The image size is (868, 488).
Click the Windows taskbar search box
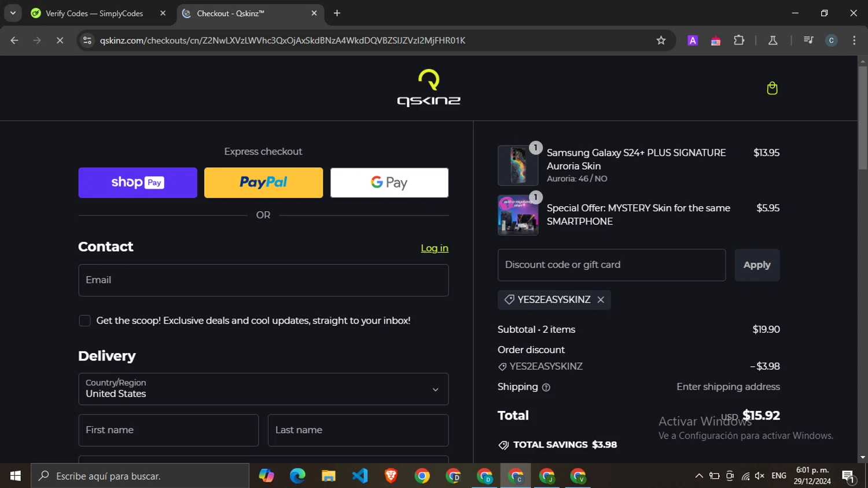pyautogui.click(x=140, y=476)
